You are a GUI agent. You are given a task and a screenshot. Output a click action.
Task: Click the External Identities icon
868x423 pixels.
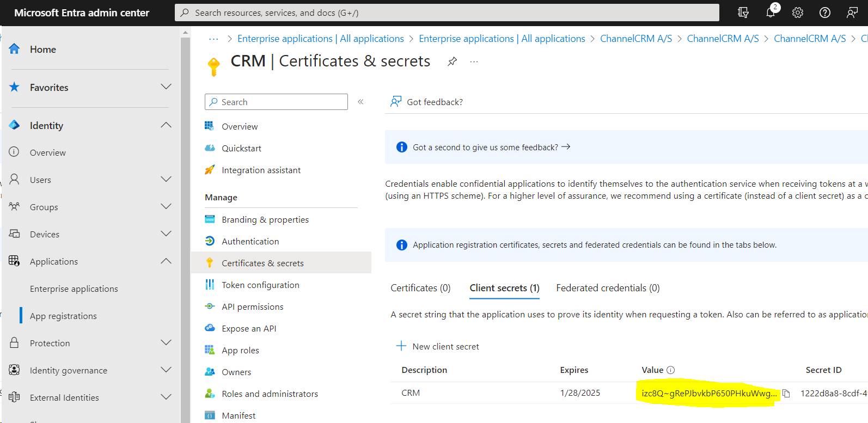[x=15, y=397]
